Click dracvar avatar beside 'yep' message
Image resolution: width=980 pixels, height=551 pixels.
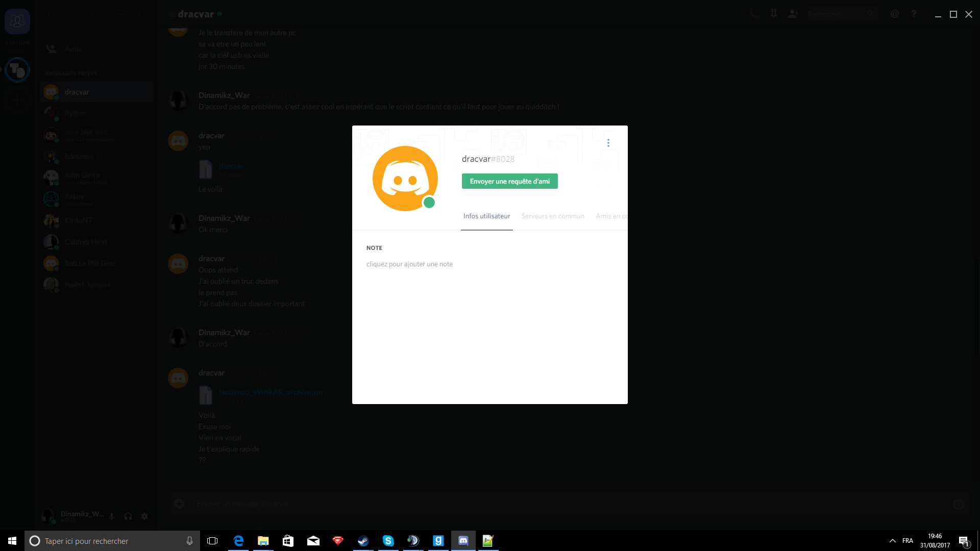[x=178, y=140]
